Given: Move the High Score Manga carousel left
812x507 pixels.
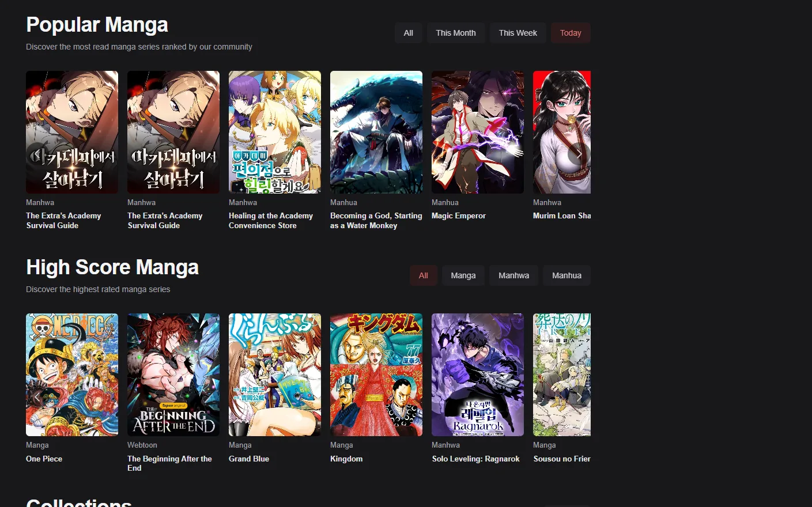Looking at the screenshot, I should tap(37, 396).
